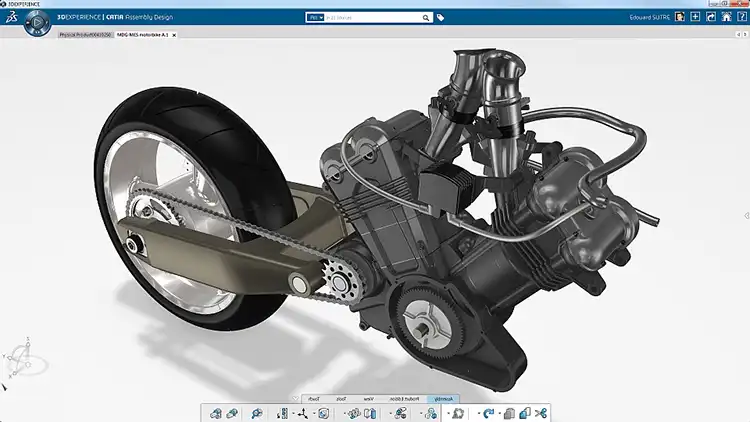Viewport: 750px width, 422px height.
Task: Collapse the bottom action bar chevron
Action: tap(294, 398)
